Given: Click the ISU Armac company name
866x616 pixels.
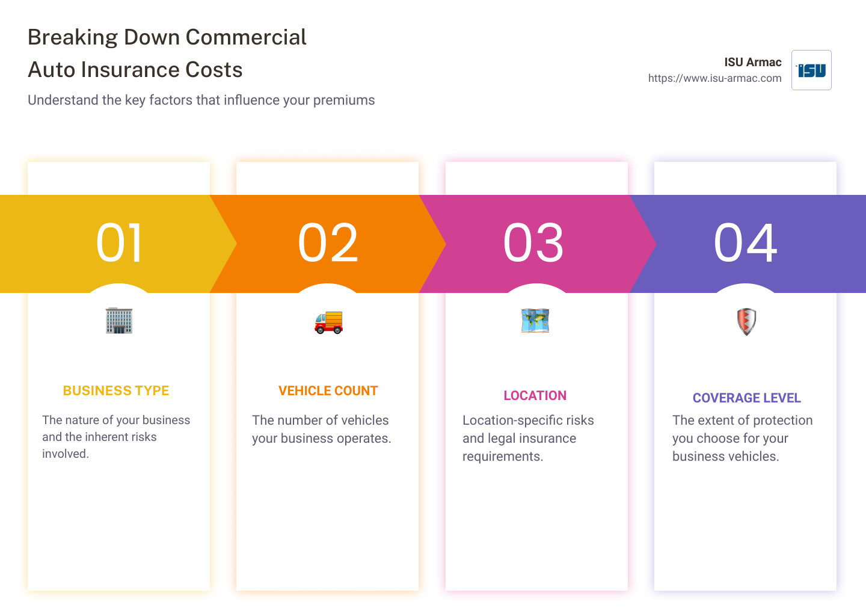Looking at the screenshot, I should 752,62.
